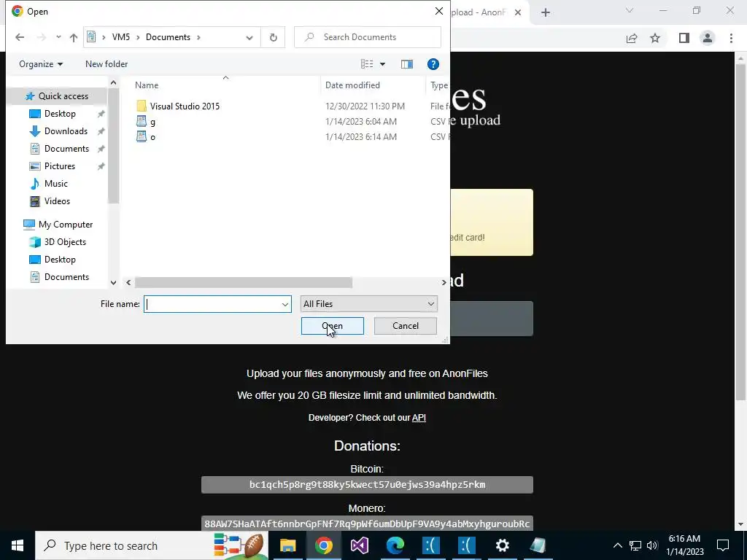Select the CSV file named o
This screenshot has width=747, height=560.
tap(152, 137)
